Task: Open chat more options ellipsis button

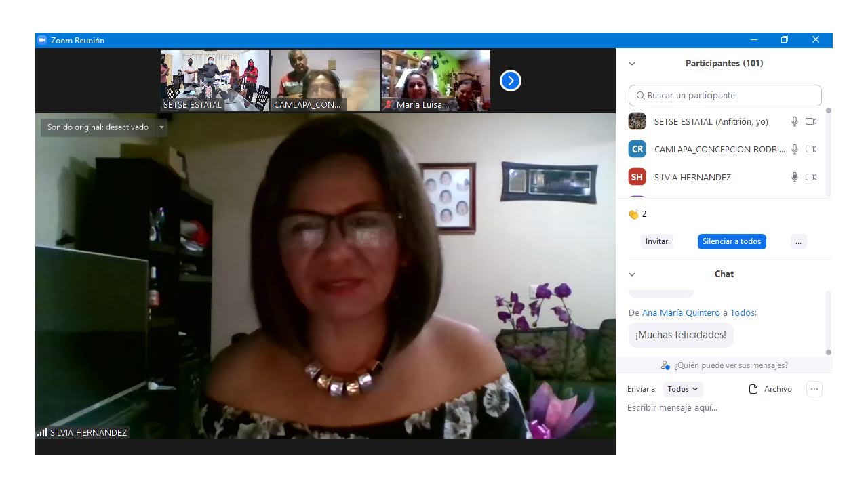Action: point(814,389)
